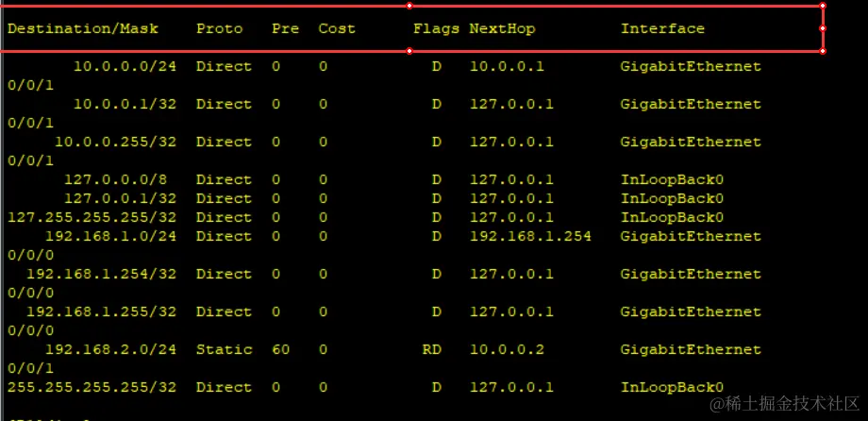Select destination 127.255.255.255/32
This screenshot has width=868, height=421.
click(92, 217)
